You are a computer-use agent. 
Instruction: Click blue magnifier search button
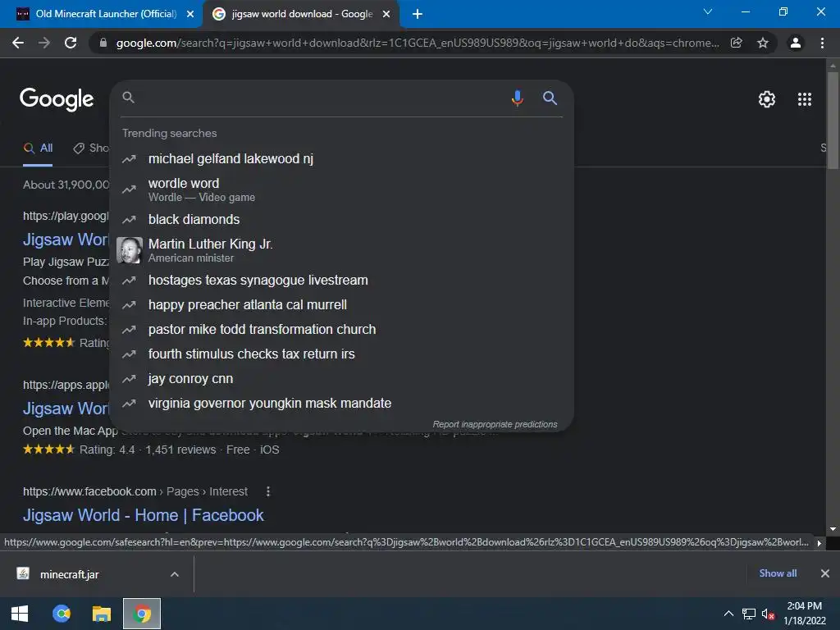(x=550, y=98)
